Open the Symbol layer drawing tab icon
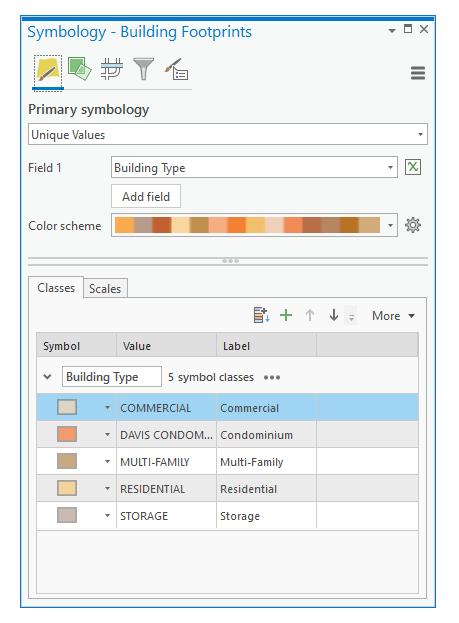The height and width of the screenshot is (623, 459). pyautogui.click(x=112, y=69)
